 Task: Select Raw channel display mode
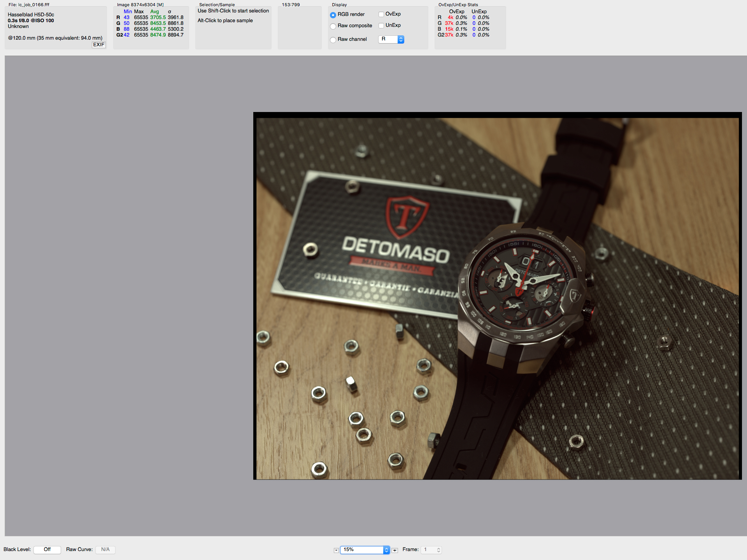(333, 40)
